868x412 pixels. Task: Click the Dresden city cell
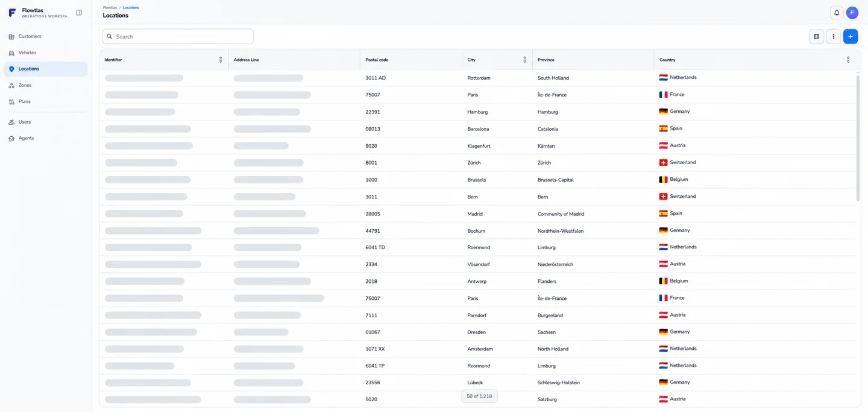click(477, 332)
